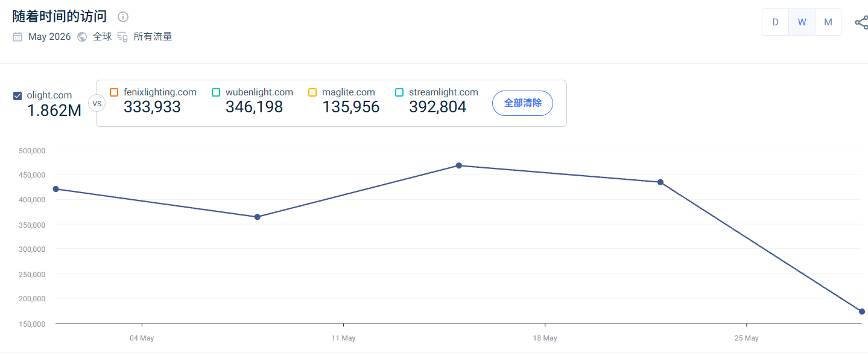
Task: Uncheck the olight.com checkbox
Action: (x=17, y=95)
